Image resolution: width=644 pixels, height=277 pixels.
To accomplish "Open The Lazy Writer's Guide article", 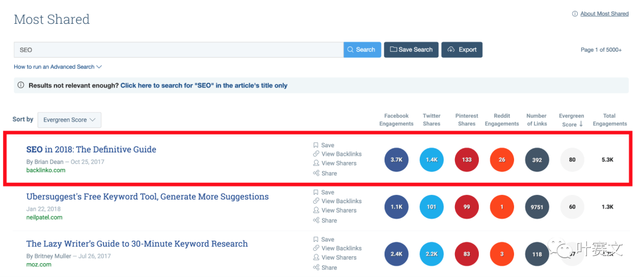I will (x=137, y=244).
